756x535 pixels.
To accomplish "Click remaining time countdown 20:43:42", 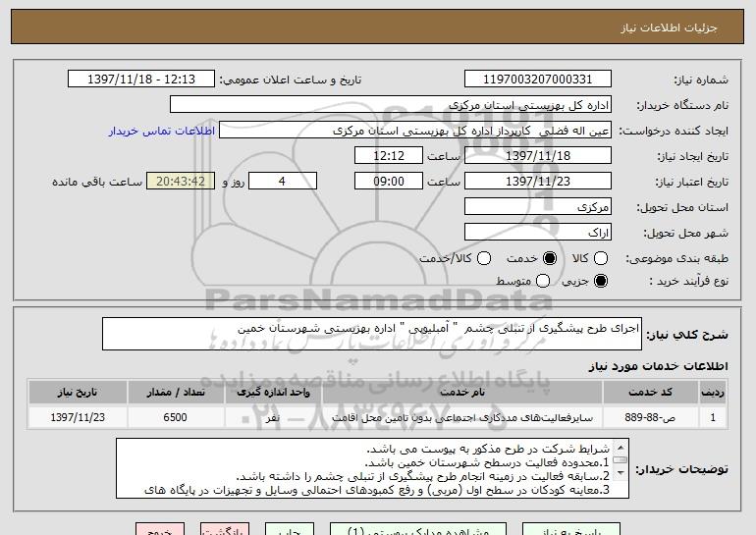I will pyautogui.click(x=181, y=182).
